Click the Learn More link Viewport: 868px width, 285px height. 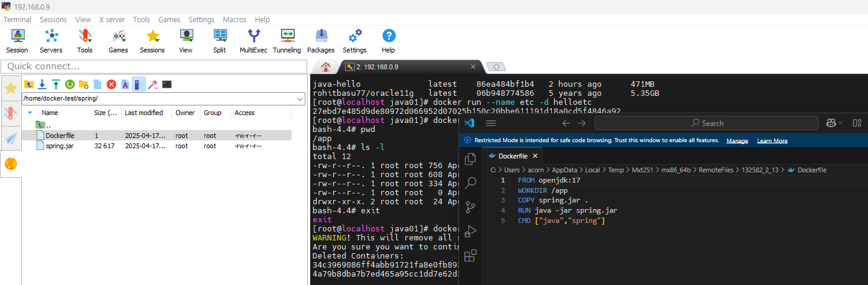click(772, 140)
